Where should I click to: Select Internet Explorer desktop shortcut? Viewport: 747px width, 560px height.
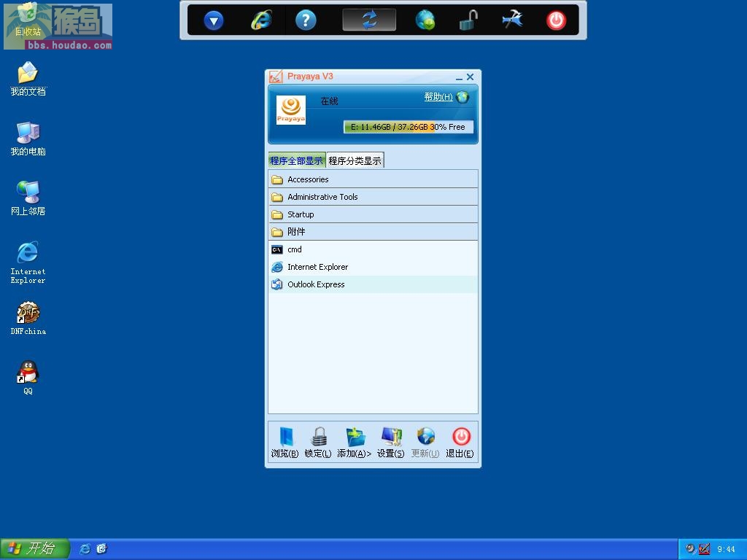[28, 262]
